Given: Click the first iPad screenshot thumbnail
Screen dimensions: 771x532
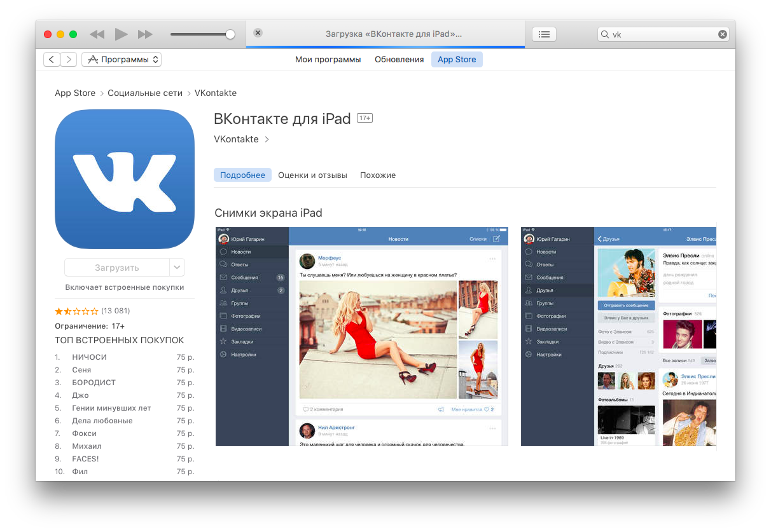Looking at the screenshot, I should [x=362, y=336].
